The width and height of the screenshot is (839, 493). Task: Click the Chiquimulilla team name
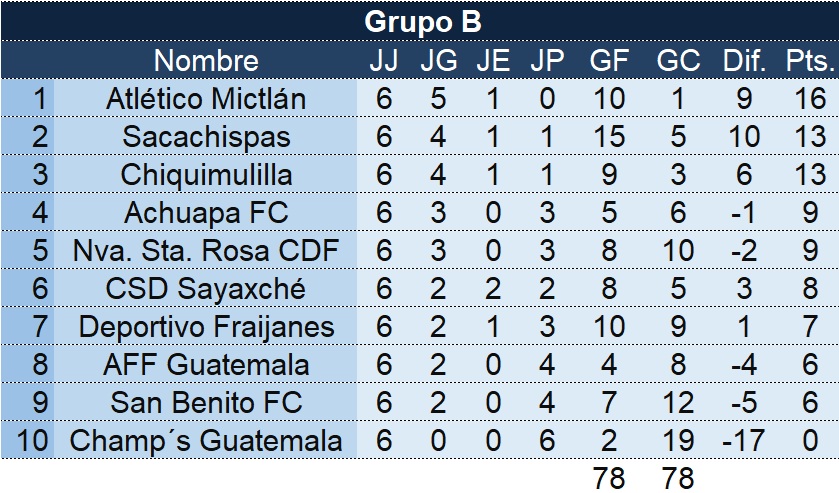tap(206, 175)
